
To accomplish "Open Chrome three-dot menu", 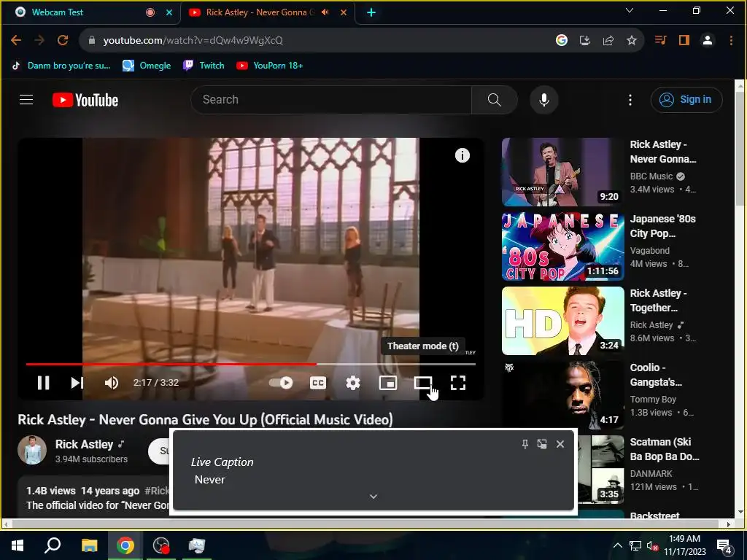I will pos(731,40).
